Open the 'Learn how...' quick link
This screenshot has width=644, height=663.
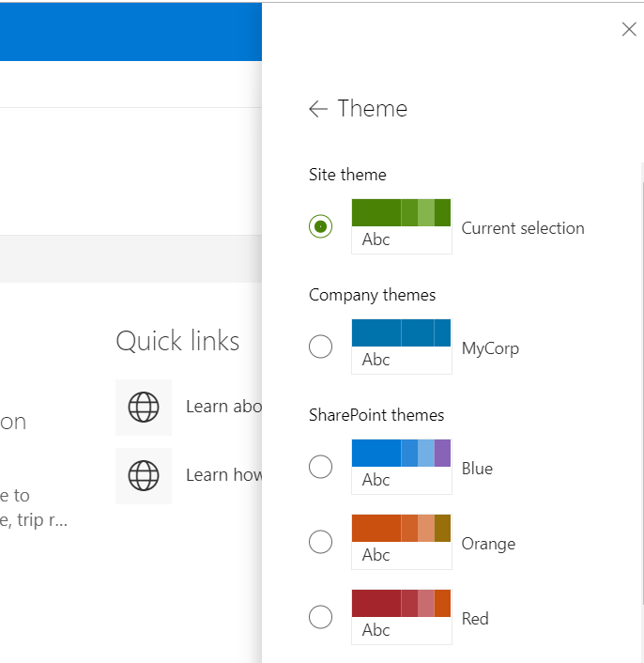point(224,475)
